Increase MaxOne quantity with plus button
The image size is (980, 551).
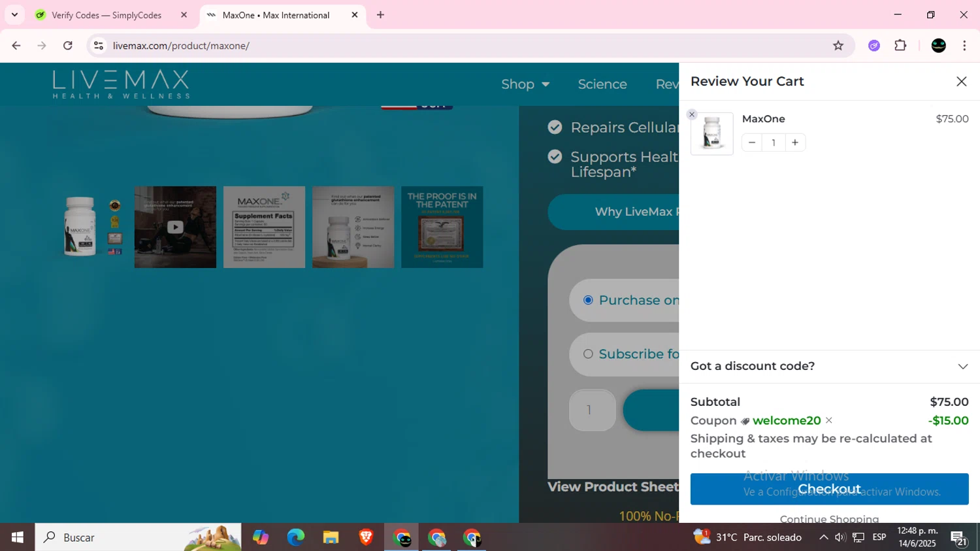click(x=795, y=142)
